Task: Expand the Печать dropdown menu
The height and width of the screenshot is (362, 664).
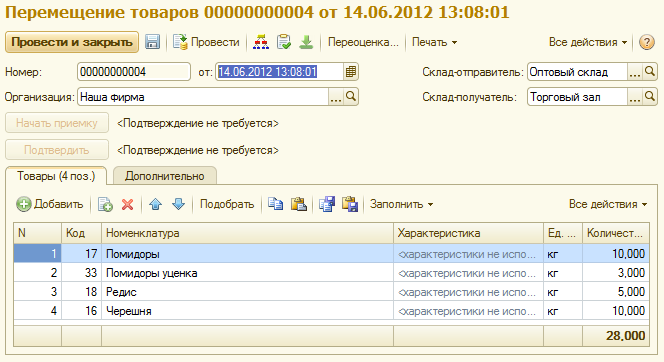Action: pos(434,42)
